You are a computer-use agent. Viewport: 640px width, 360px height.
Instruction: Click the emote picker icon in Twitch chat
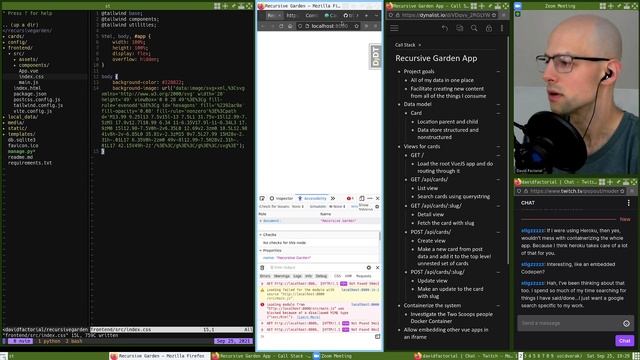coord(626,323)
